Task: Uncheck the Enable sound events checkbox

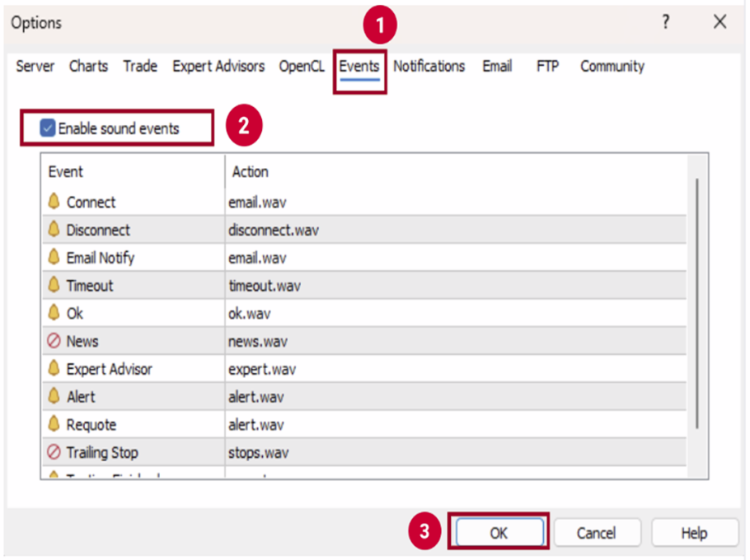Action: 49,128
